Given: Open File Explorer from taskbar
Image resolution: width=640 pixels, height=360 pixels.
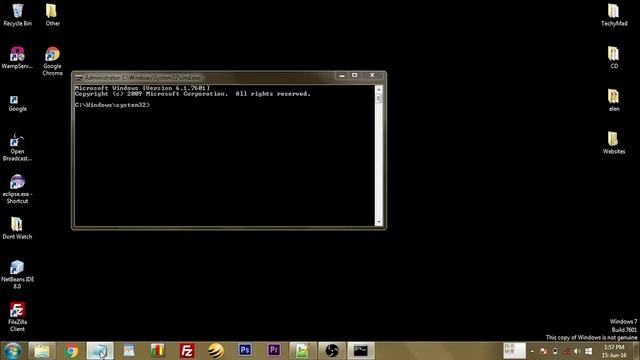Looking at the screenshot, I should pyautogui.click(x=42, y=351).
